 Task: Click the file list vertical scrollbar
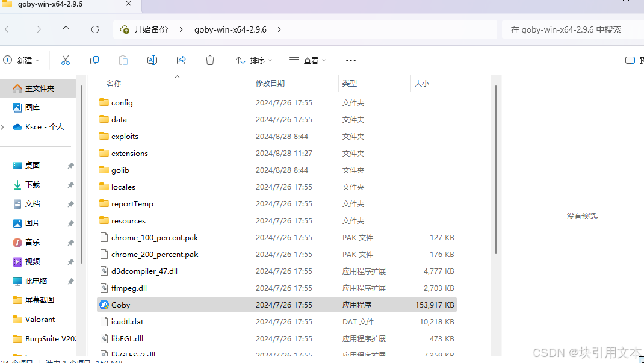(496, 170)
